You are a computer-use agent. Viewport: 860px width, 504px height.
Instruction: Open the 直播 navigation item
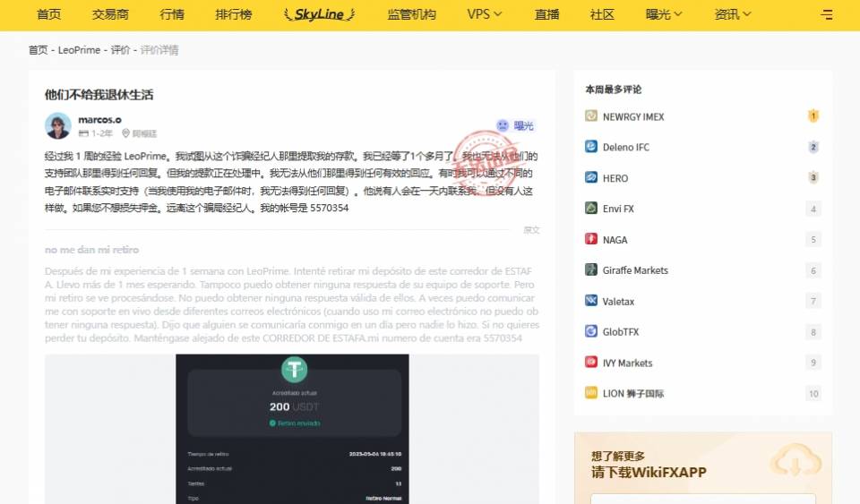[546, 15]
